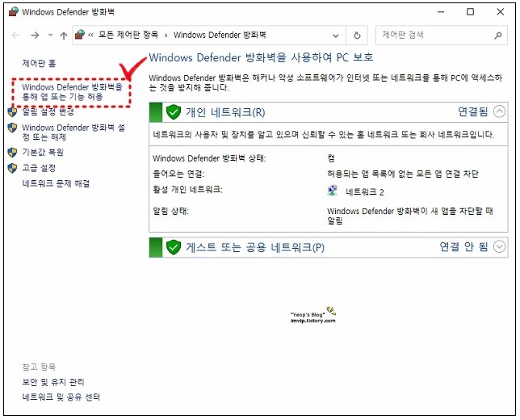Image resolution: width=520 pixels, height=420 pixels.
Task: Open the 네트워크 및 공유 센터 link
Action: pyautogui.click(x=61, y=397)
